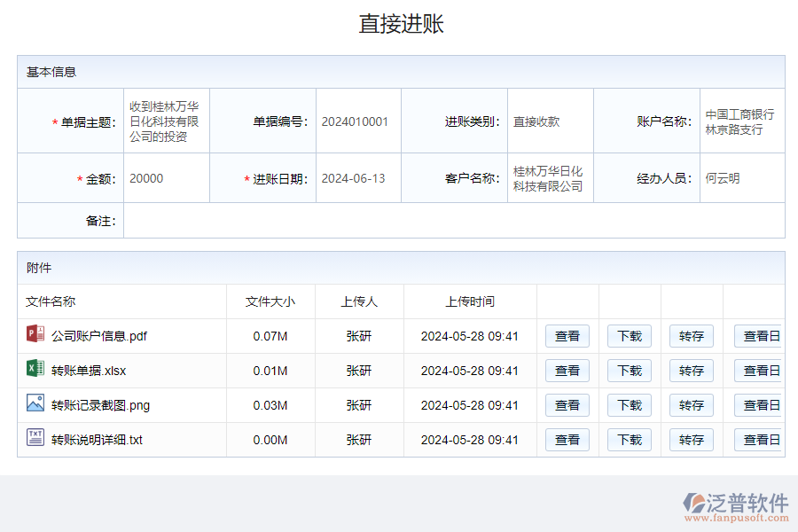Select the 金额 value 20000
The width and height of the screenshot is (798, 532).
146,178
